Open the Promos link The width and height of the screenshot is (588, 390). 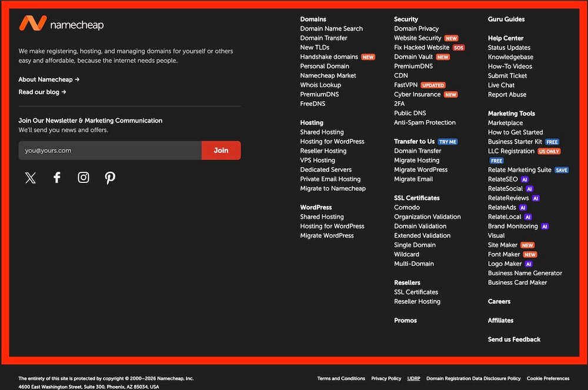point(405,320)
